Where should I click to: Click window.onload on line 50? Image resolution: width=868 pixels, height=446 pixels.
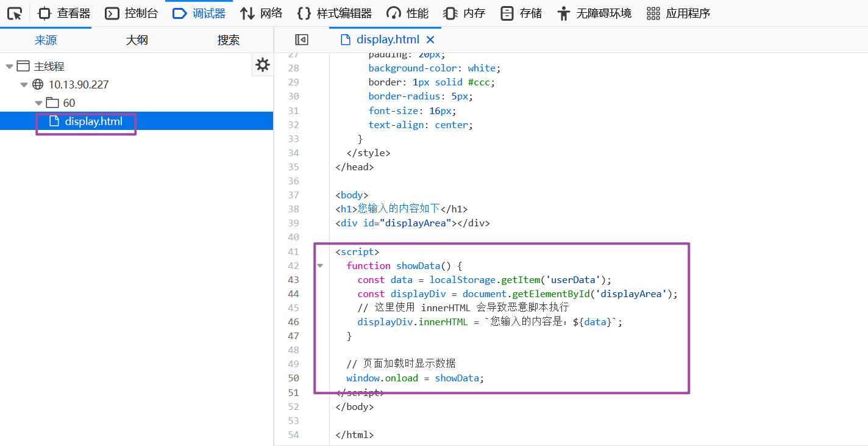[x=382, y=378]
